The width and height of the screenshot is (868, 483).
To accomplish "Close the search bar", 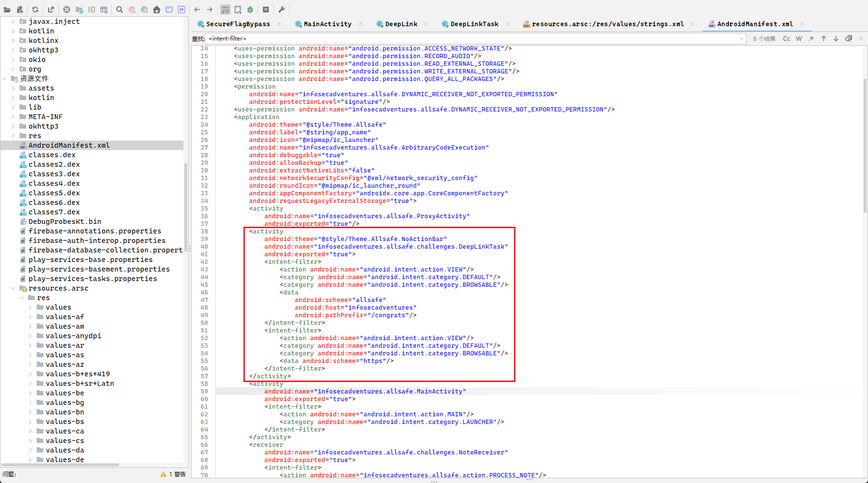I will tap(861, 39).
